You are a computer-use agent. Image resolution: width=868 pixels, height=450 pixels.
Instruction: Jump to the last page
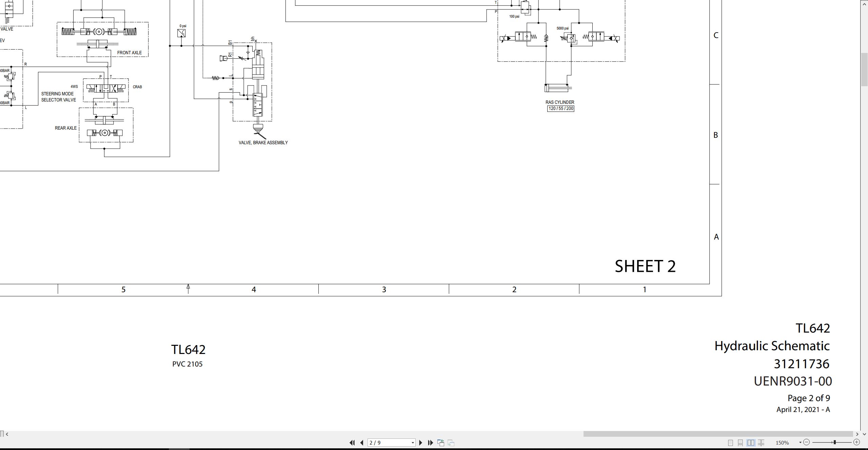pos(431,443)
